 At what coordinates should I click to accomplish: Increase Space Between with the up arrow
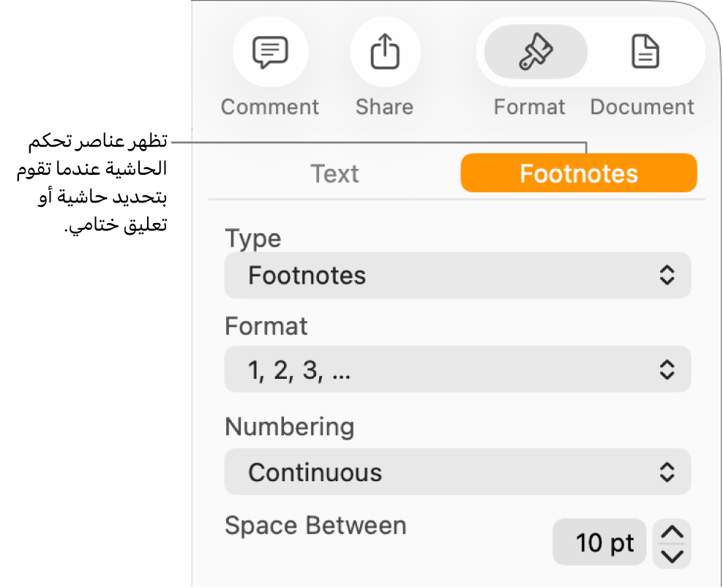click(672, 533)
